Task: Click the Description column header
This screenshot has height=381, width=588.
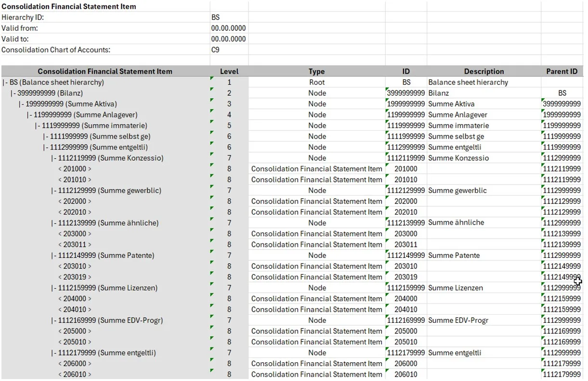Action: [x=483, y=71]
